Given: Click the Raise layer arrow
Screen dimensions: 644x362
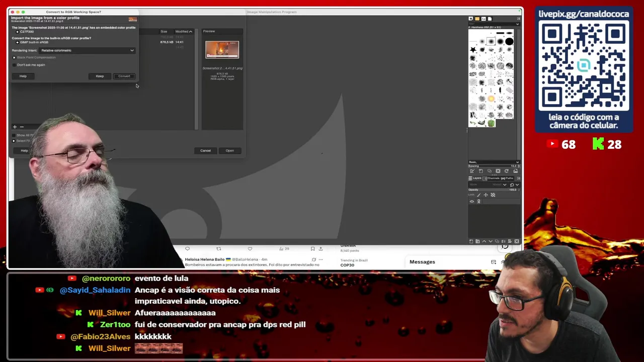Looking at the screenshot, I should click(484, 241).
